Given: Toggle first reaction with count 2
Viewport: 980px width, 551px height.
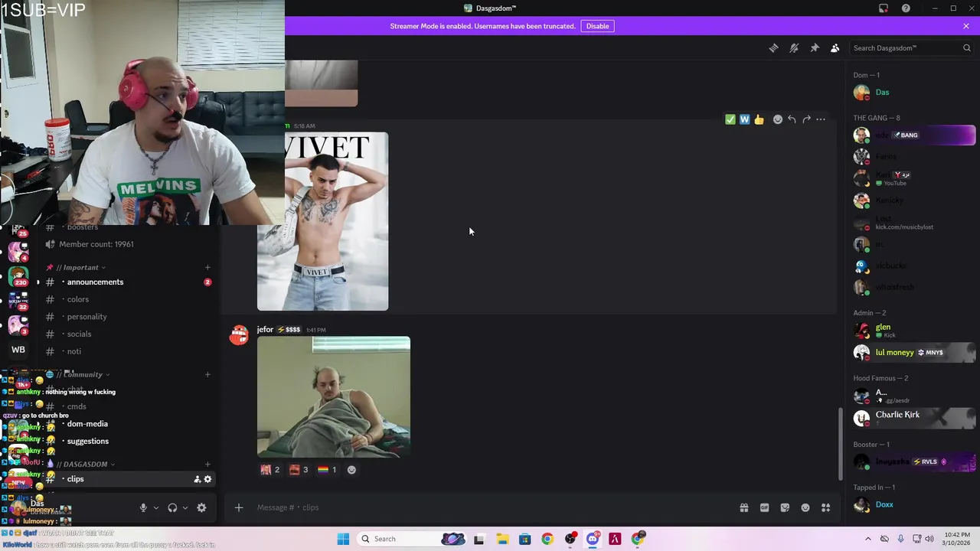Looking at the screenshot, I should (269, 470).
